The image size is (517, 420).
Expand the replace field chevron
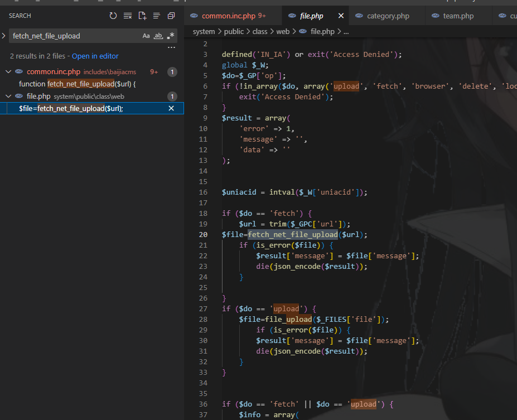pyautogui.click(x=4, y=36)
